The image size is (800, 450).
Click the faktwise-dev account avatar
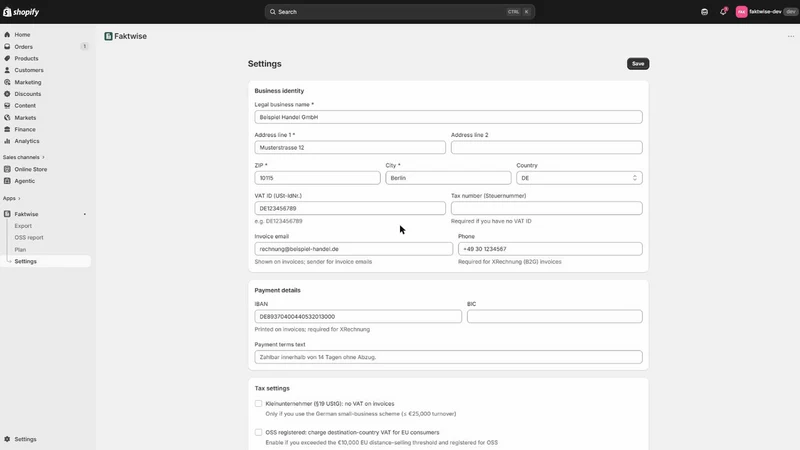(741, 12)
